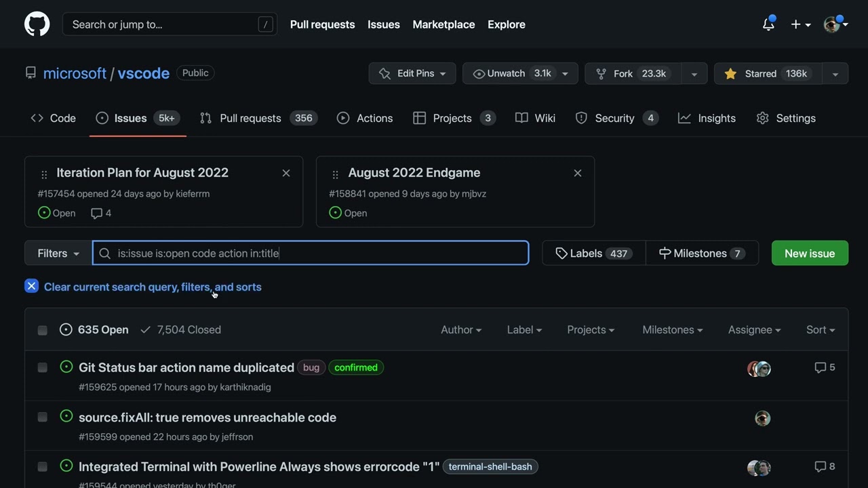Click assignee avatars on Git Status bar issue
Screen dimensions: 868x488
point(759,369)
